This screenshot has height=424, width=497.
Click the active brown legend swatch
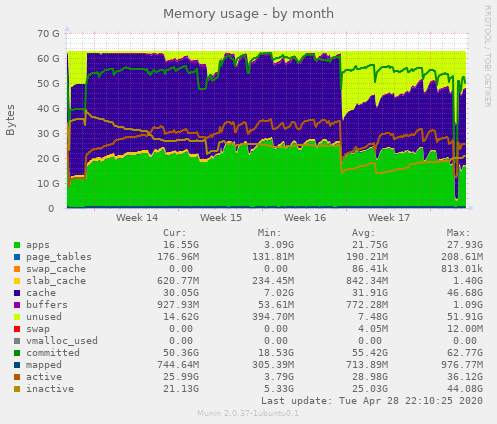17,377
